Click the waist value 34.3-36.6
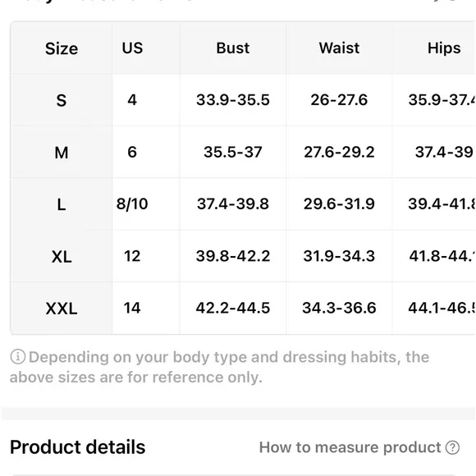The image size is (476, 476). tap(339, 308)
